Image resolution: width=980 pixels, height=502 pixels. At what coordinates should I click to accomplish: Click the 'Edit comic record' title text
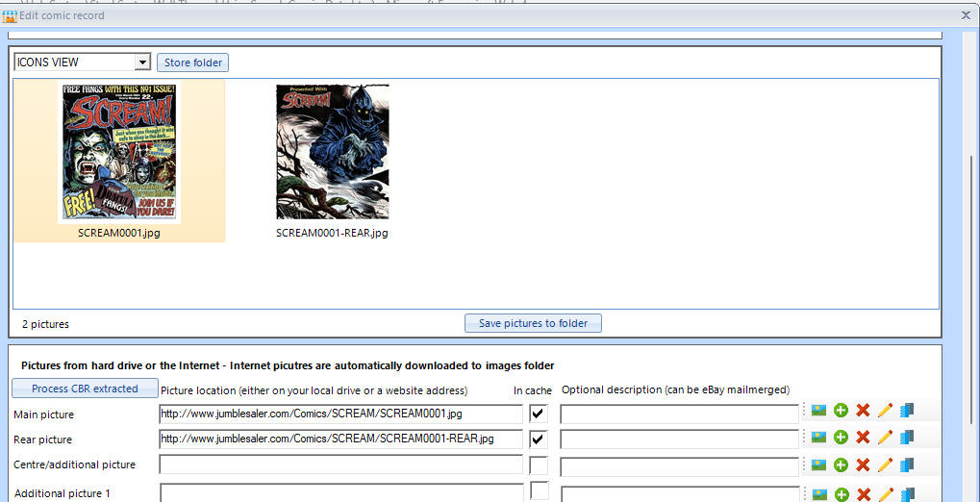(x=62, y=15)
